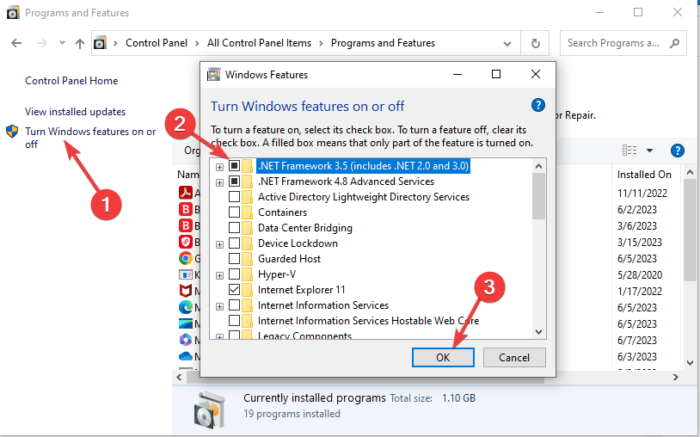This screenshot has width=700, height=437.
Task: Open Programs and Features help icon
Action: coord(677,150)
